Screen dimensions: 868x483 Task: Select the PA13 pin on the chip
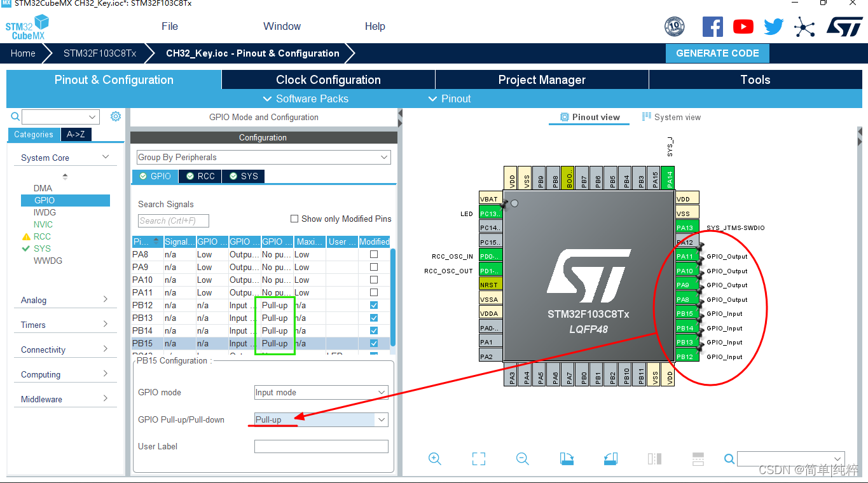click(687, 228)
